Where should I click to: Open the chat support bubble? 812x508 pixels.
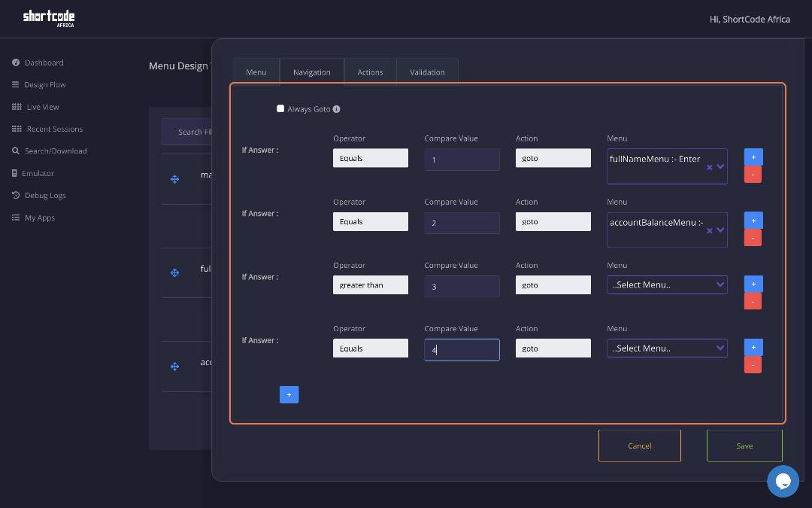[783, 481]
